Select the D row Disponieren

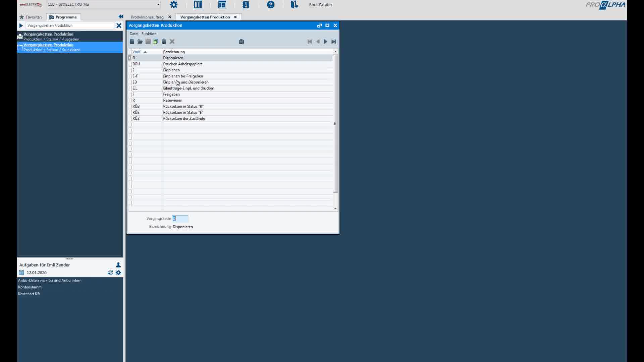click(230, 58)
